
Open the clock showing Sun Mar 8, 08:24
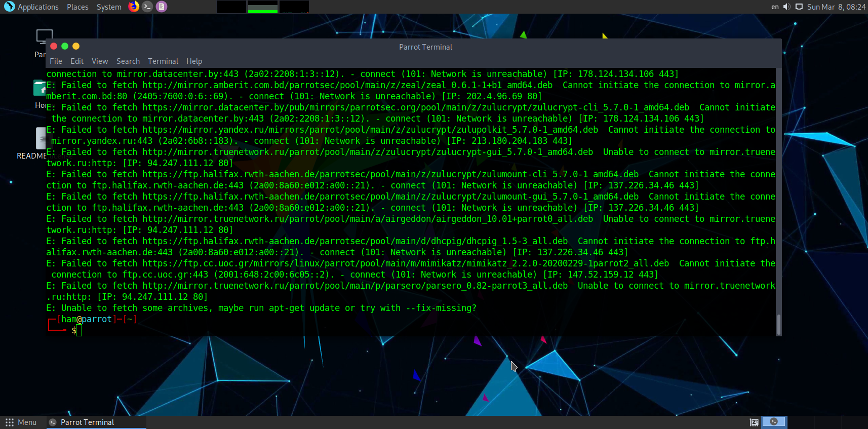836,7
